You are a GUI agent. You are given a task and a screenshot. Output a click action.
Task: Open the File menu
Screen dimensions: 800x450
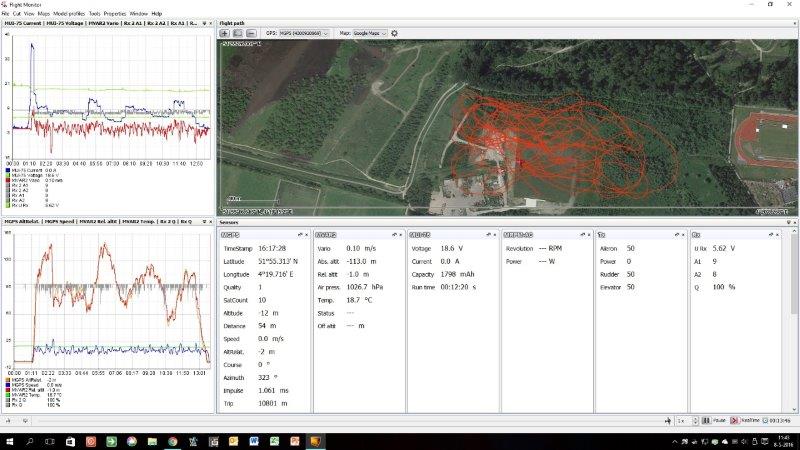pos(5,14)
